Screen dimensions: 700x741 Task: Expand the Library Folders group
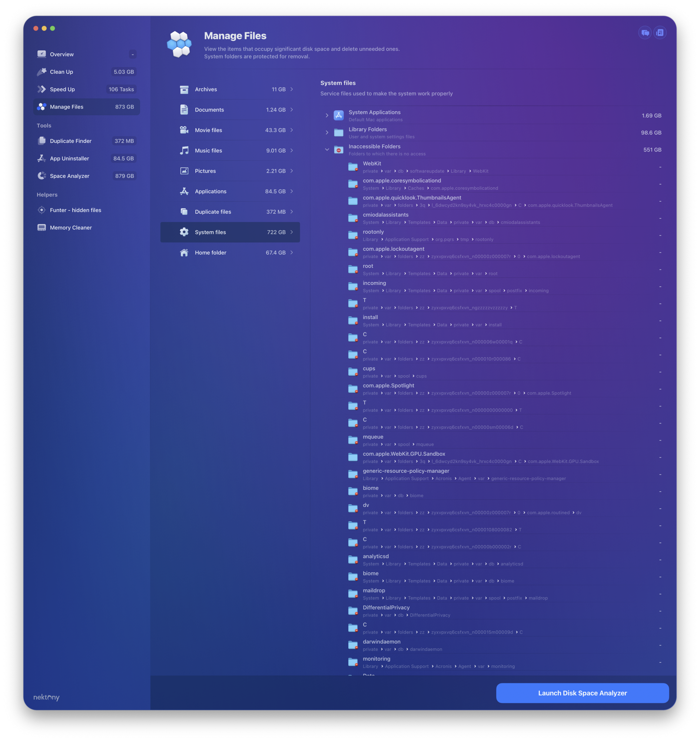point(327,133)
